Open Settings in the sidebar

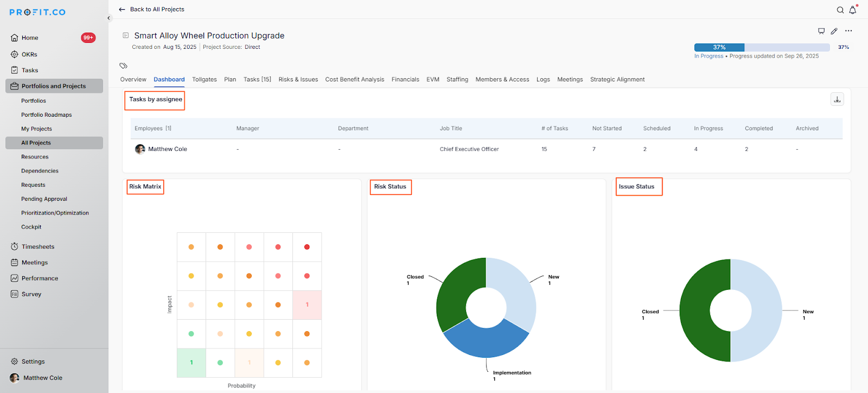coord(33,362)
